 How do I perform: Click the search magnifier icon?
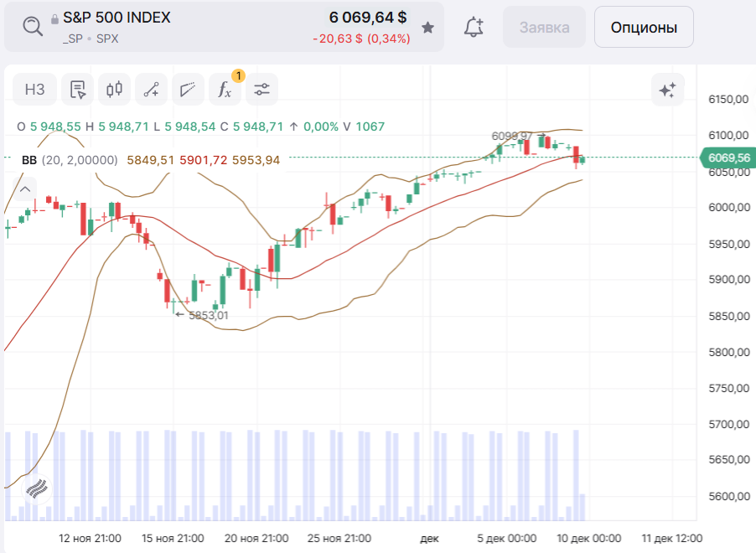coord(33,27)
